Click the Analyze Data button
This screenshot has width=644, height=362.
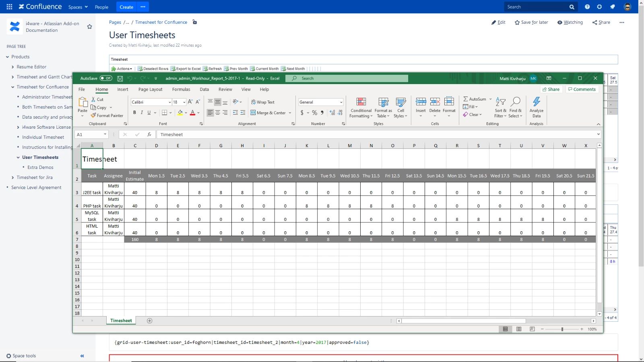coord(537,107)
